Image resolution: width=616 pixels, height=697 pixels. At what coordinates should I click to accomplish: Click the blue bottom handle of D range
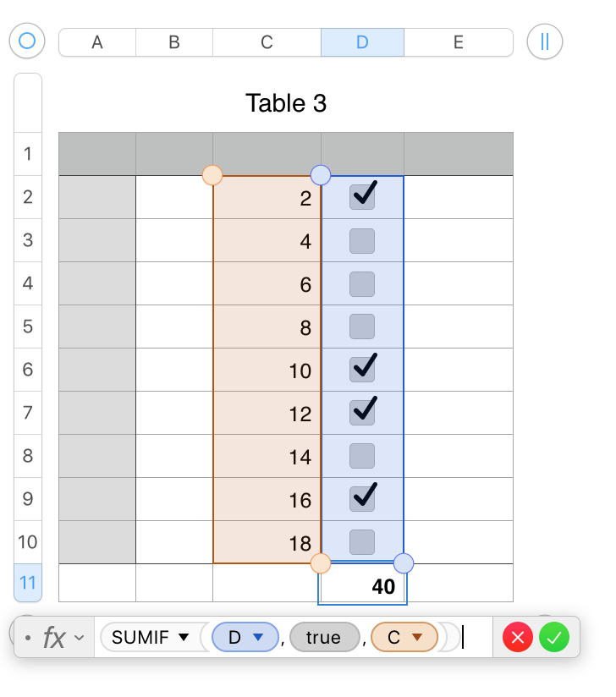[x=404, y=563]
